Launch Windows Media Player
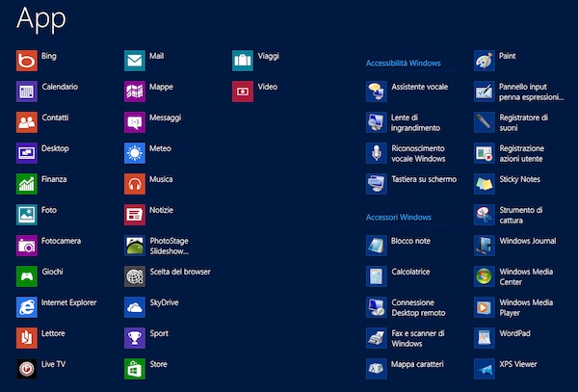 484,307
